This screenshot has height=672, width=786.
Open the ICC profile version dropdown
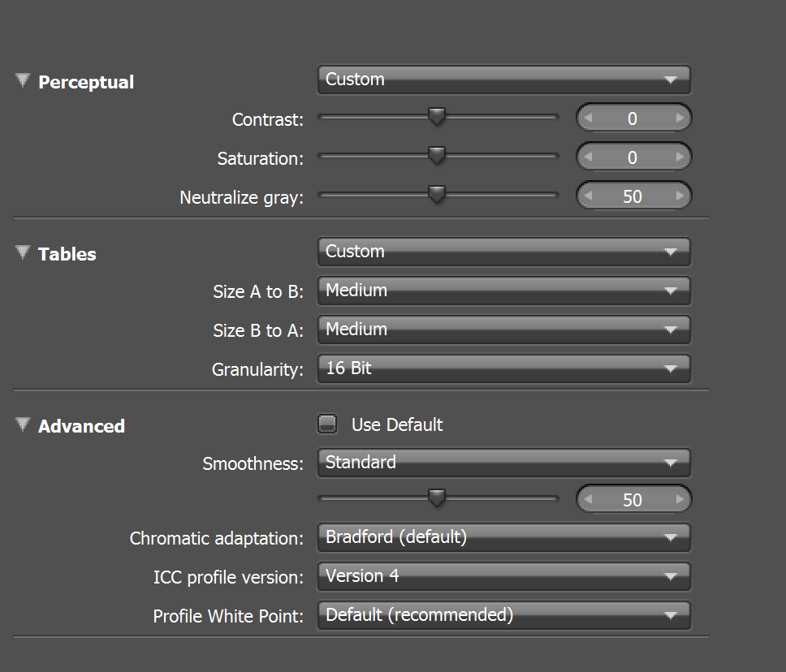(x=503, y=576)
